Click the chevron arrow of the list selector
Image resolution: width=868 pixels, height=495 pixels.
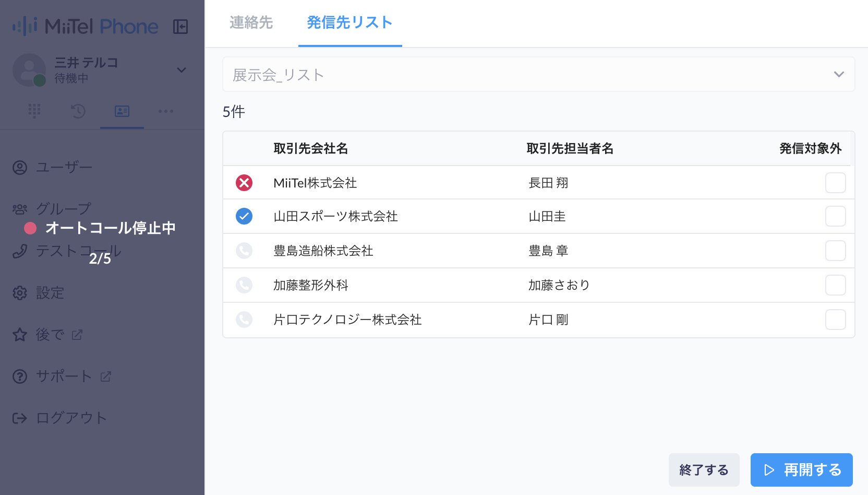pyautogui.click(x=839, y=74)
